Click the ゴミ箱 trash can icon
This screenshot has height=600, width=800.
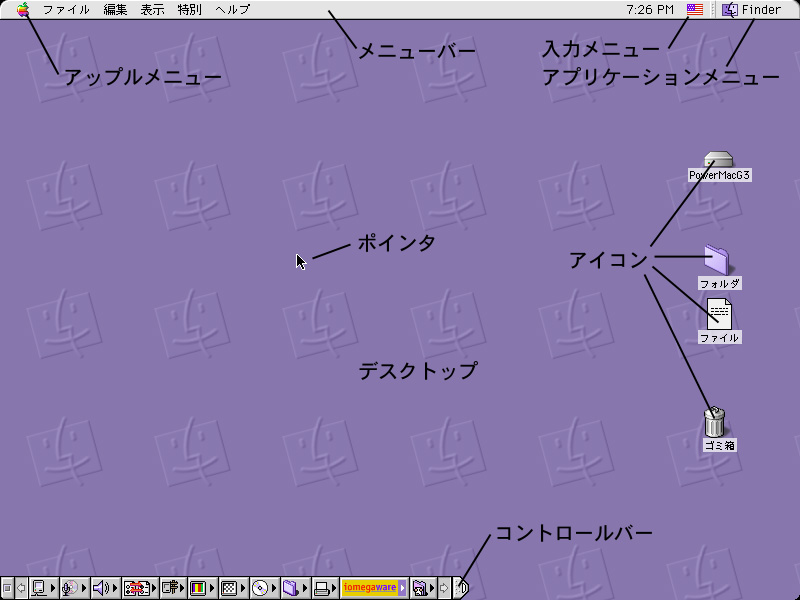coord(715,421)
